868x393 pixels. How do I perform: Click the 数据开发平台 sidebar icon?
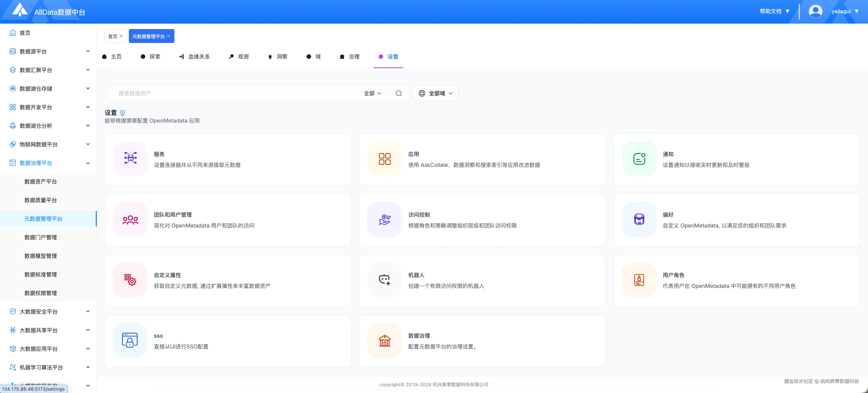13,107
